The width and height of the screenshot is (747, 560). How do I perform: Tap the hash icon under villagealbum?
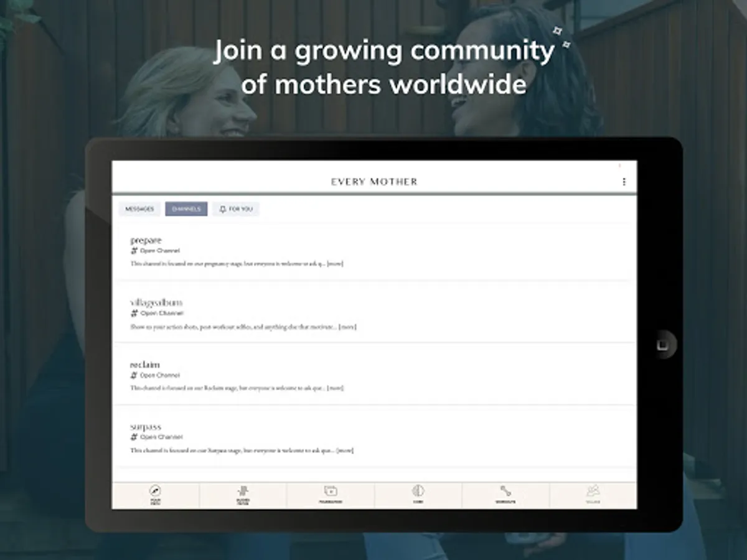(x=134, y=313)
